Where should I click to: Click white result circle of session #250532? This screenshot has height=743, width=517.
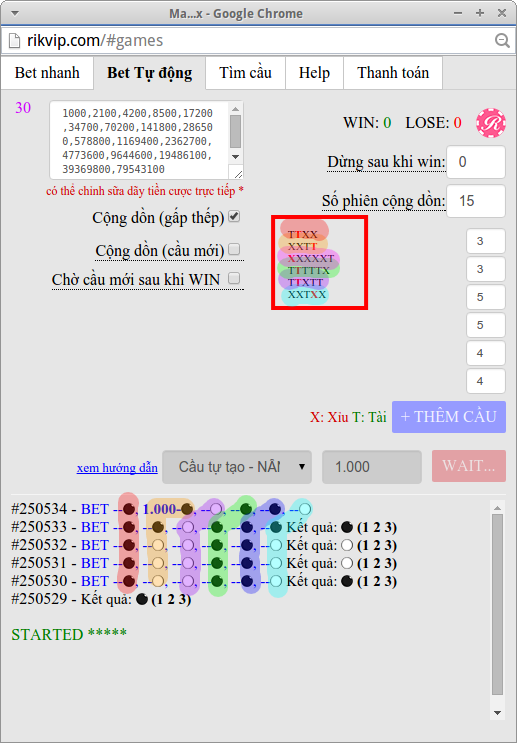point(347,545)
